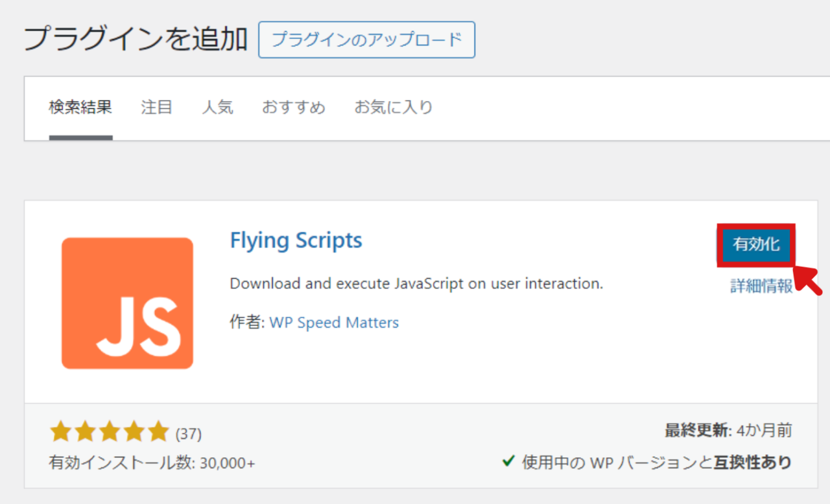830x504 pixels.
Task: Switch to the 注目 tab
Action: (x=156, y=107)
